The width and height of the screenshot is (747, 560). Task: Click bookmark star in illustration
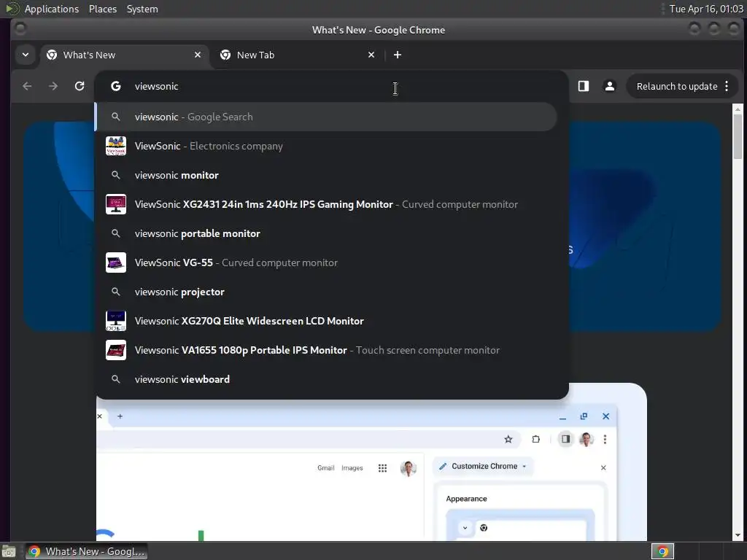[508, 439]
